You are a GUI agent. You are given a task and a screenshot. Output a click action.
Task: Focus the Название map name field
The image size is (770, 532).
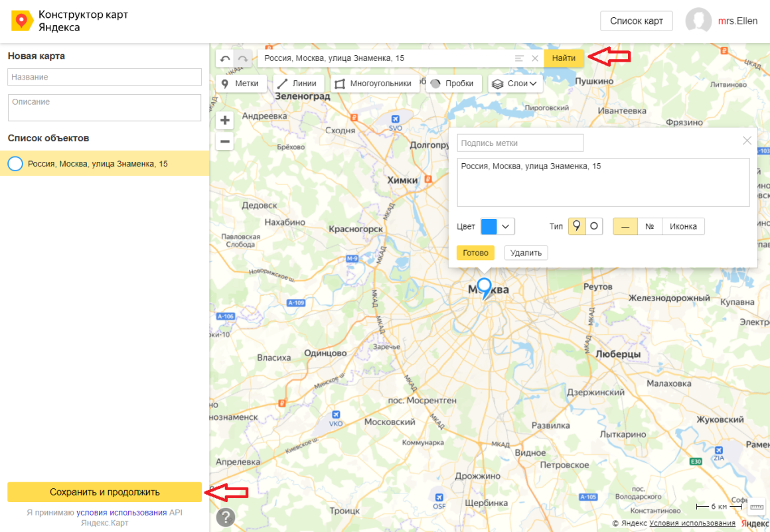[x=105, y=77]
